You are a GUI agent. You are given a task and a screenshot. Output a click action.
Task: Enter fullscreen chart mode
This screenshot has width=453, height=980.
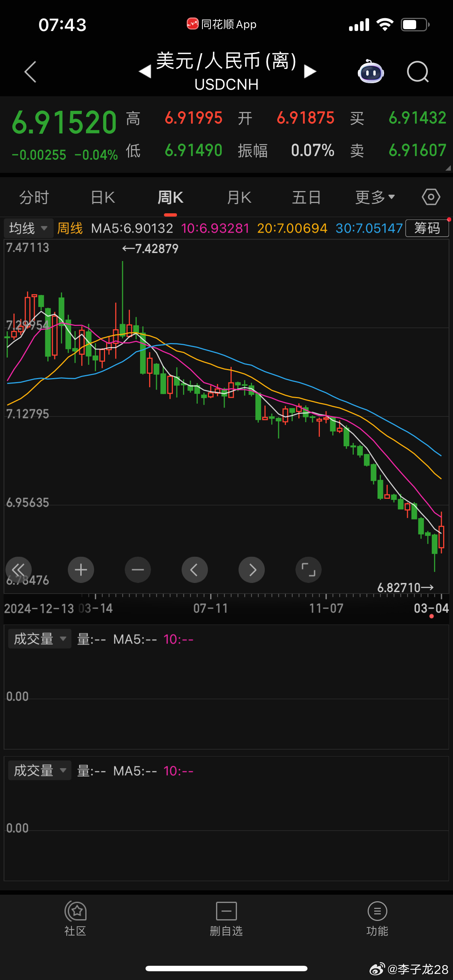pos(308,569)
